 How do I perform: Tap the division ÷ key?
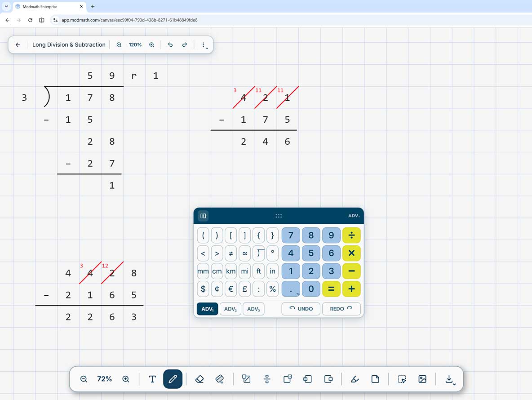pos(351,235)
